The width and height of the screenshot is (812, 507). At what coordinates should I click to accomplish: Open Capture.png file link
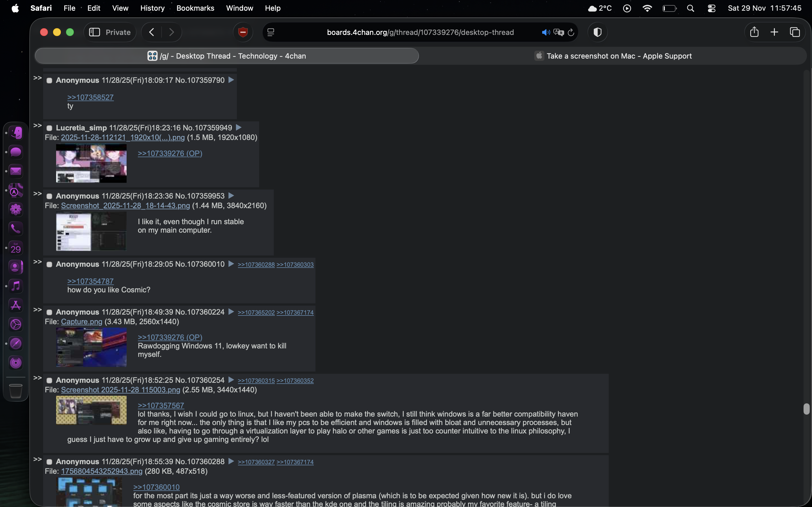pos(81,322)
